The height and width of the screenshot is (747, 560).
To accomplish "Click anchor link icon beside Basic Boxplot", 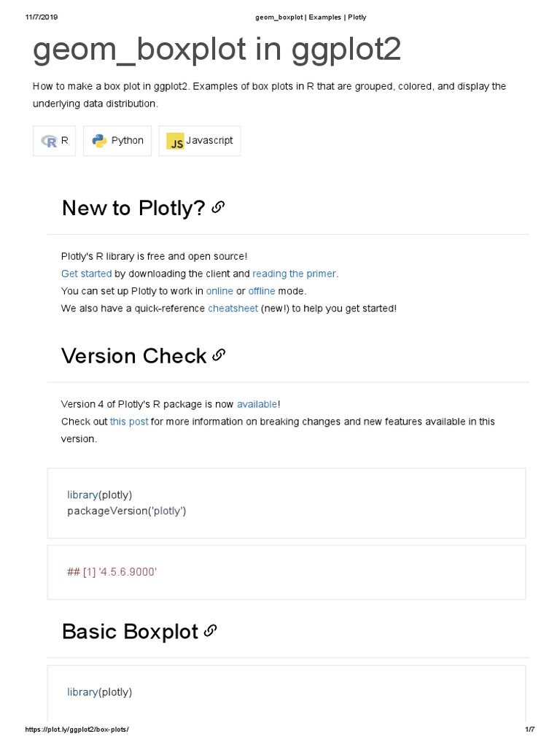I will pyautogui.click(x=210, y=630).
